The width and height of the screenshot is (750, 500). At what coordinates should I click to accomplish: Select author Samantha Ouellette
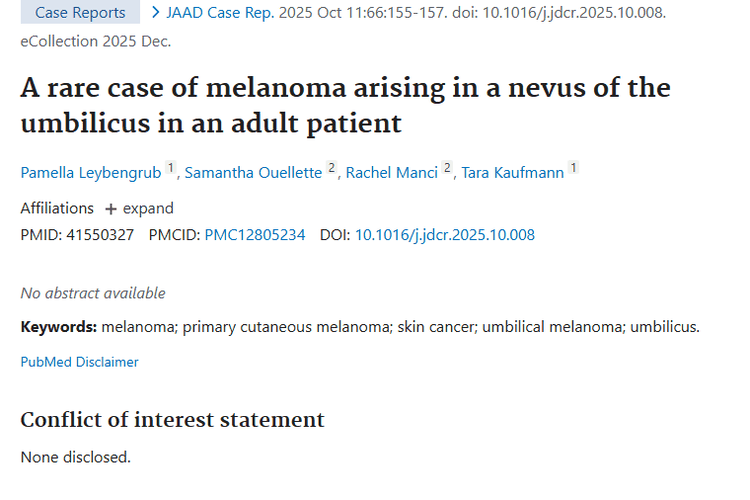[254, 173]
